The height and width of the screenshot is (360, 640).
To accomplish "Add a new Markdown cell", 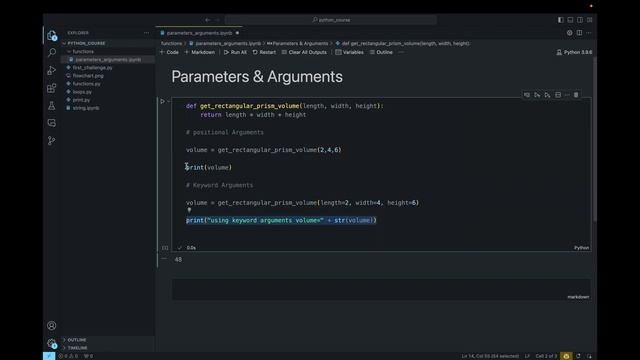I will (x=200, y=52).
